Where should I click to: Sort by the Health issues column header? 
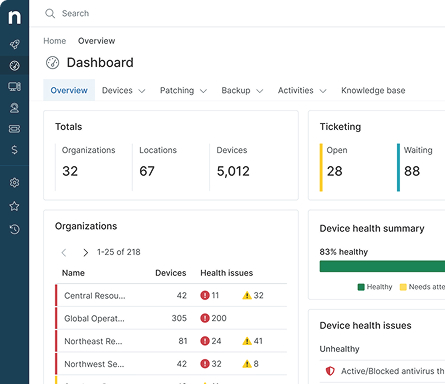(227, 273)
